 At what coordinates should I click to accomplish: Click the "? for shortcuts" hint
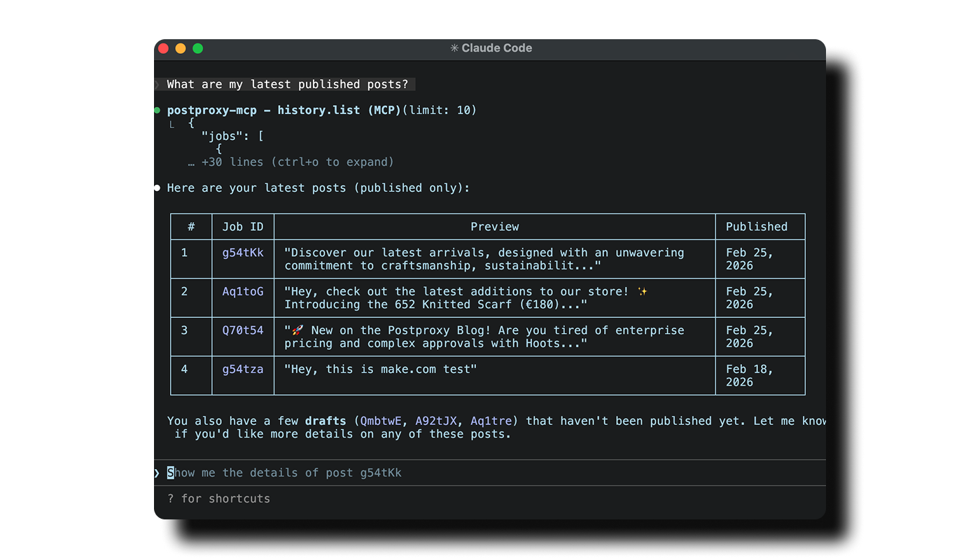218,498
